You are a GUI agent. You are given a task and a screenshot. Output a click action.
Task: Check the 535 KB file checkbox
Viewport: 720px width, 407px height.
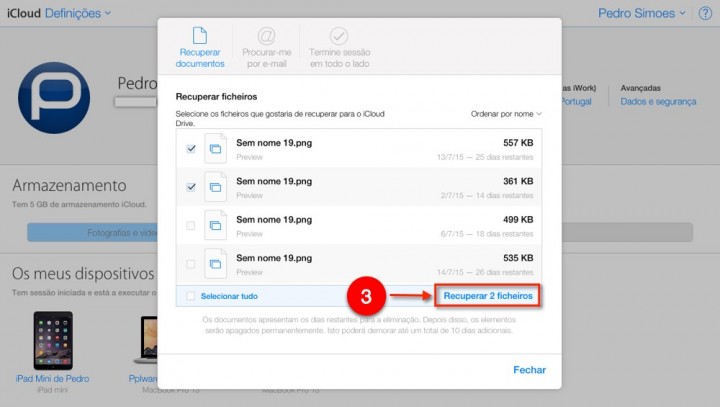(191, 264)
